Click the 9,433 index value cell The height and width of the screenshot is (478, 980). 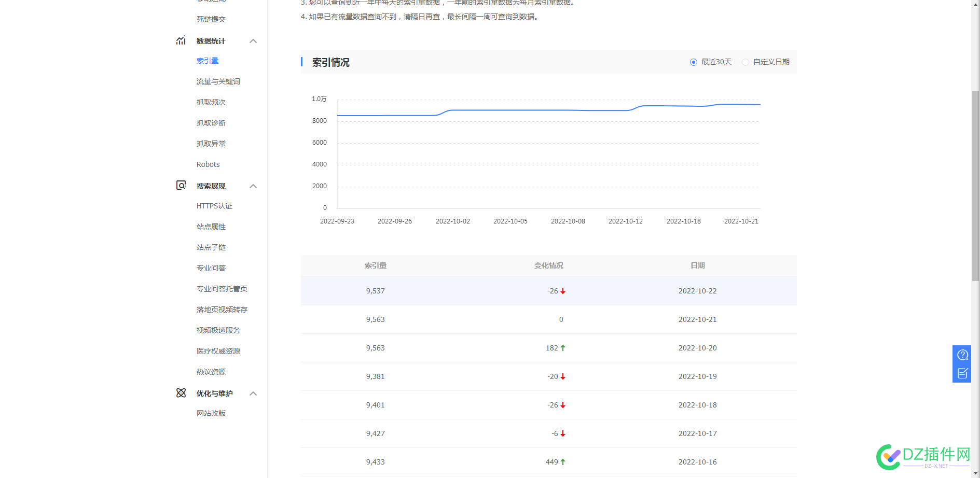coord(376,462)
